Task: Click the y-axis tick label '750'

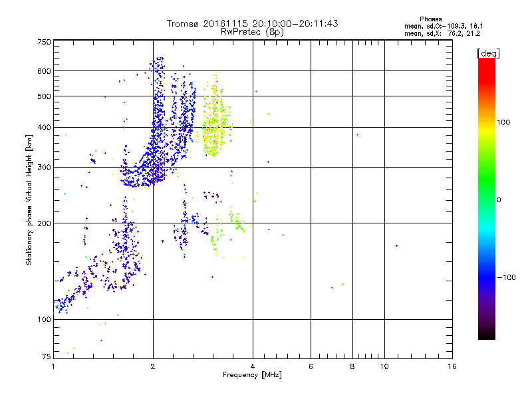Action: point(44,42)
